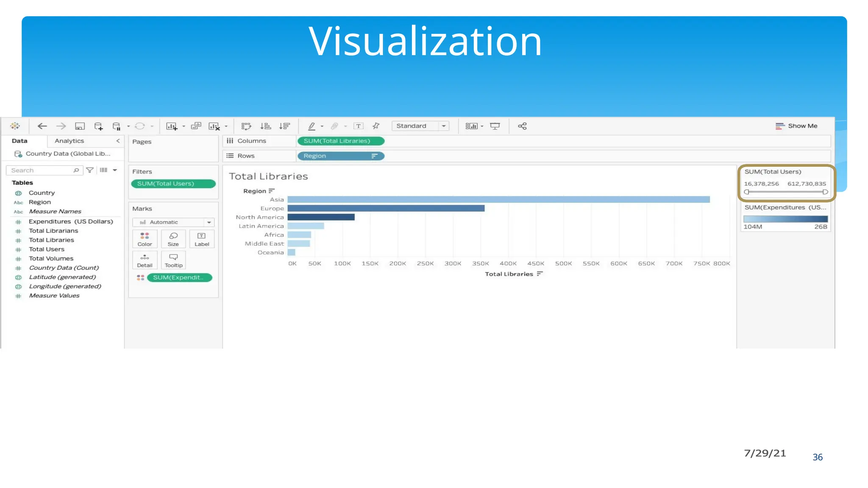Open the Pause Auto Updates dropdown arrow
The image size is (868, 488).
point(128,126)
